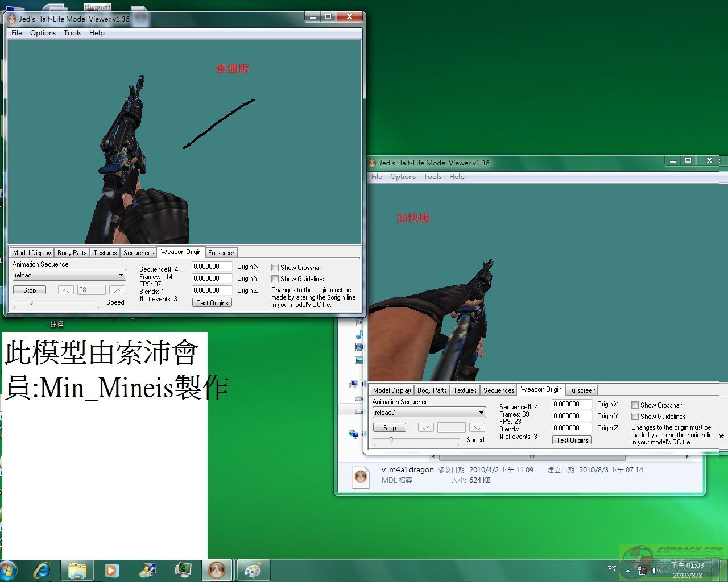Switch to Half-Life Model Viewer taskbar icon
The image size is (728, 582).
pos(217,569)
